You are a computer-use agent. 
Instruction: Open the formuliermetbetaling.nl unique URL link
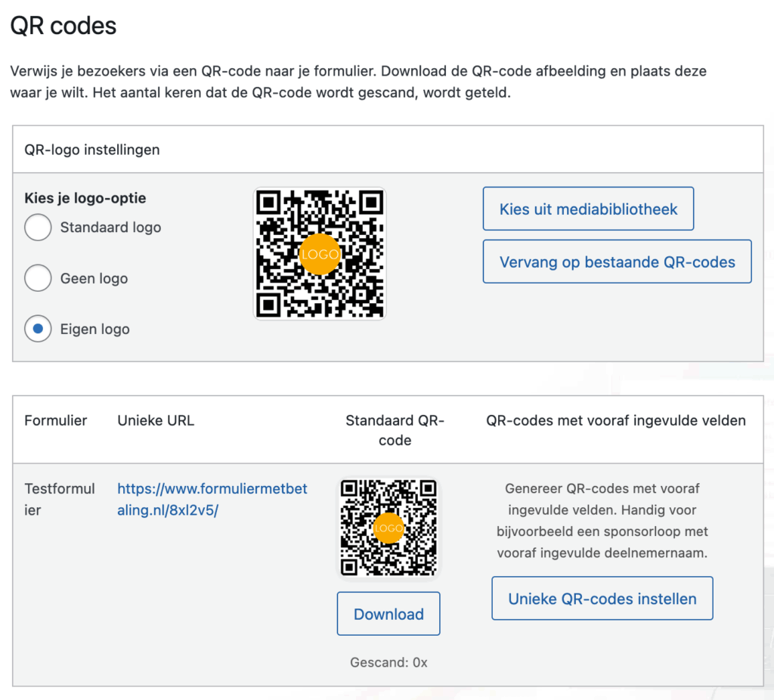pos(212,499)
